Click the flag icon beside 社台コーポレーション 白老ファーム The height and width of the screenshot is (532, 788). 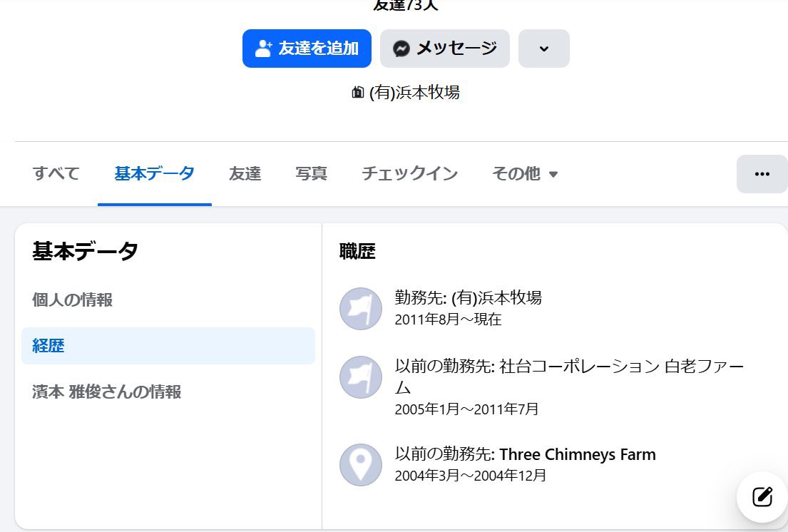(361, 377)
